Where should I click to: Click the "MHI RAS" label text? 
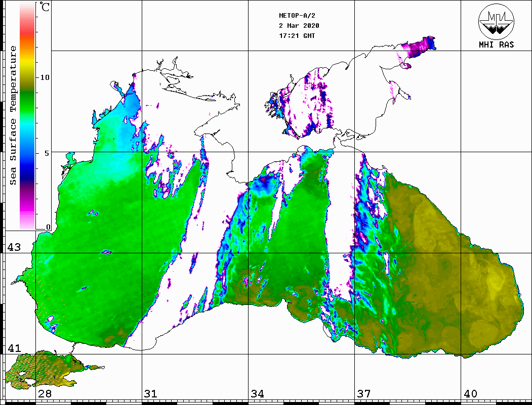tap(496, 44)
